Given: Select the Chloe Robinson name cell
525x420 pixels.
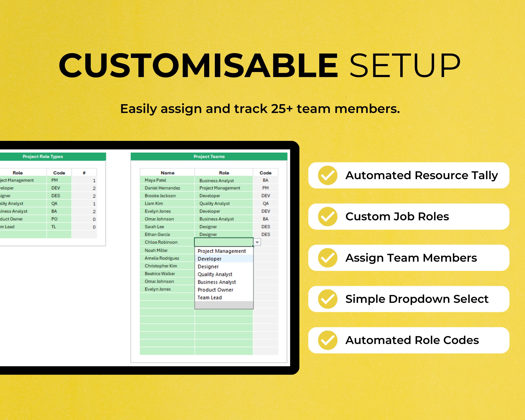Looking at the screenshot, I should click(167, 242).
